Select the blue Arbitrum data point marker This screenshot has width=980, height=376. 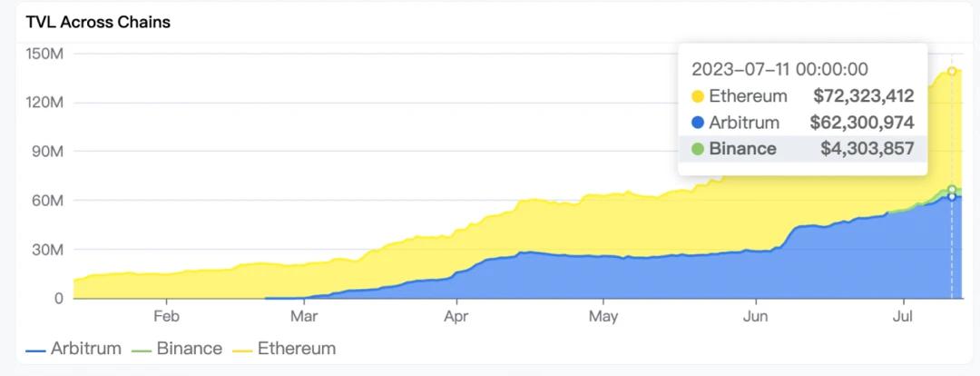click(x=952, y=197)
